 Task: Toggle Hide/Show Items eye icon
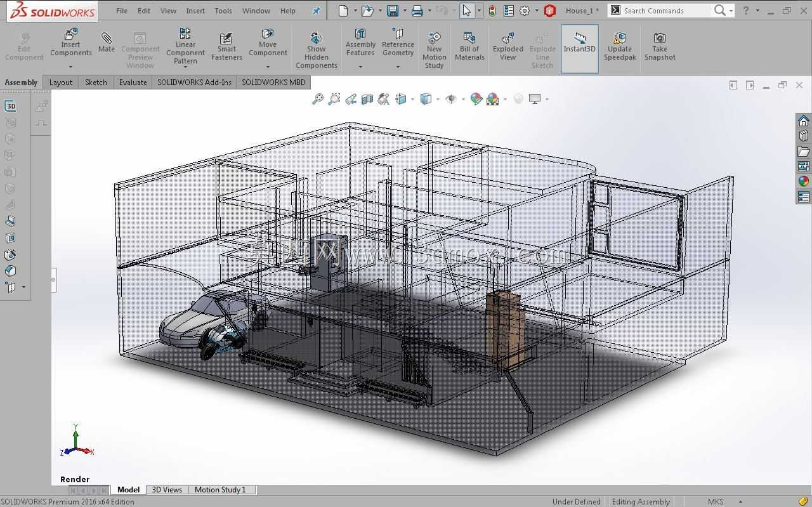point(451,99)
